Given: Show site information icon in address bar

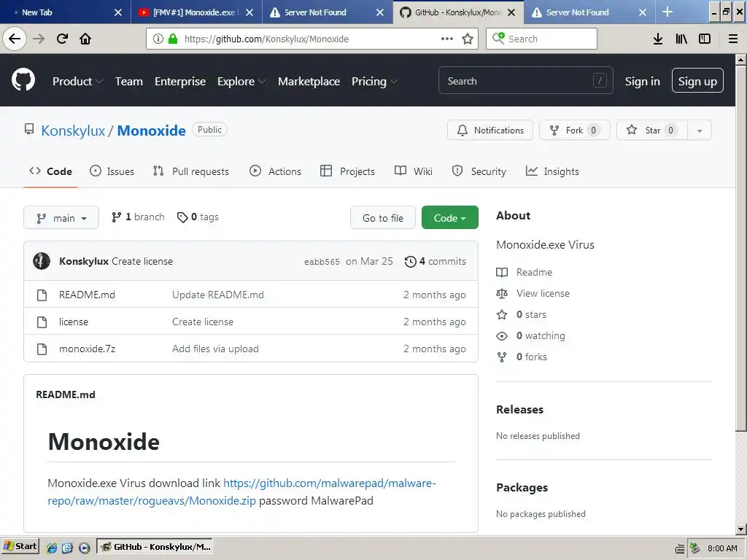Looking at the screenshot, I should [158, 39].
